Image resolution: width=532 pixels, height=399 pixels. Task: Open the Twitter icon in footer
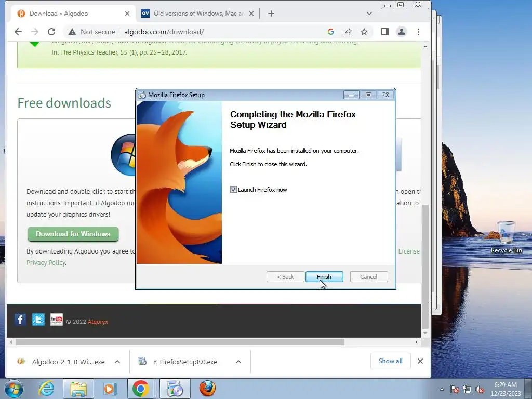(x=38, y=320)
